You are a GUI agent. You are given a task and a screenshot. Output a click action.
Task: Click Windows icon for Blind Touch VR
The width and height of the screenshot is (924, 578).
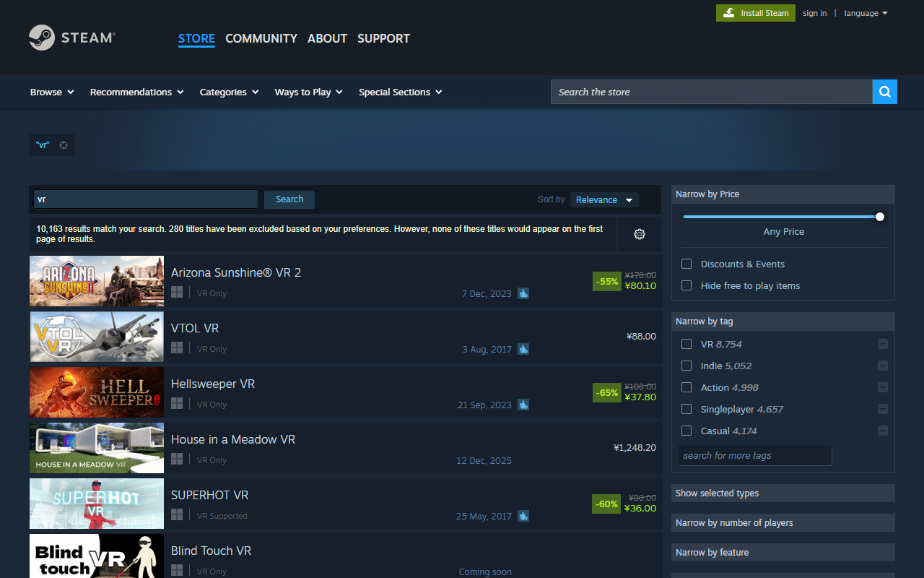(x=177, y=570)
